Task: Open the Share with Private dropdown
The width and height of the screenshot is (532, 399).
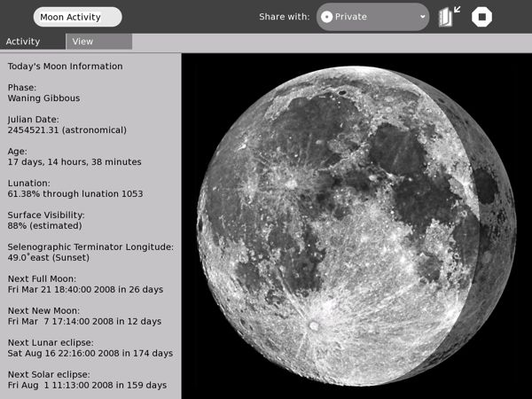Action: click(x=372, y=16)
